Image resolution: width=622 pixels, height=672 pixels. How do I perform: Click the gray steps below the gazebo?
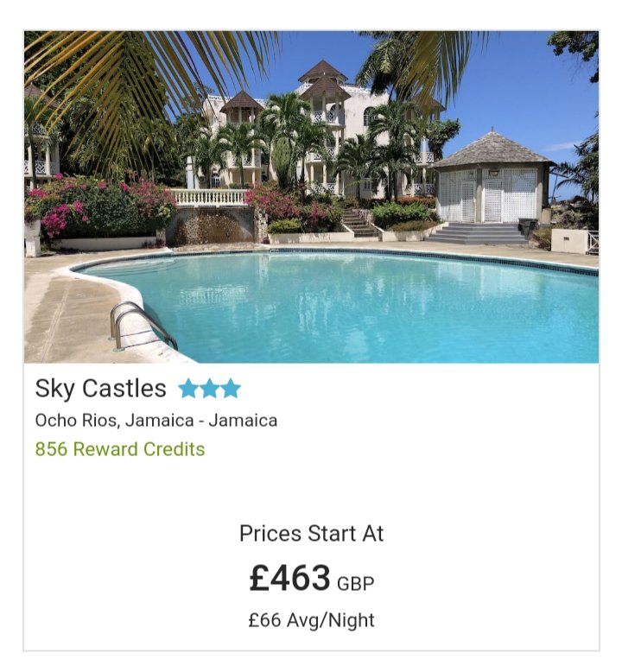478,233
